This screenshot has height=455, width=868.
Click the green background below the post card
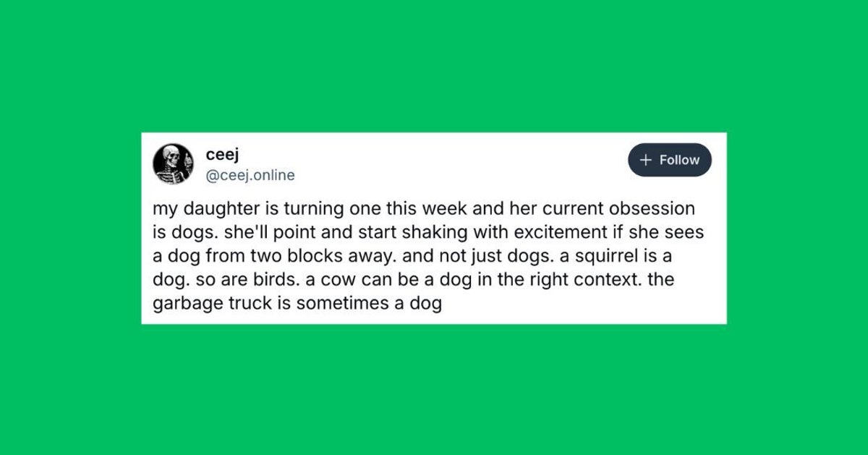point(434,391)
